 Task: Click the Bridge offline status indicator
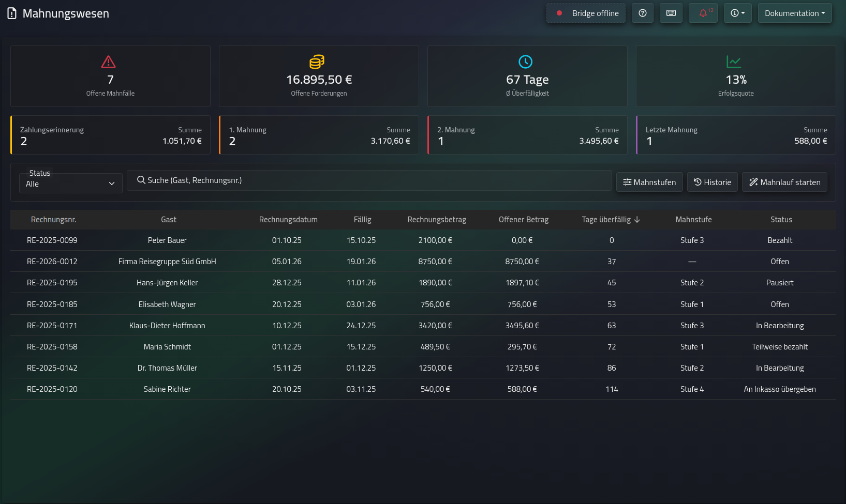[586, 13]
